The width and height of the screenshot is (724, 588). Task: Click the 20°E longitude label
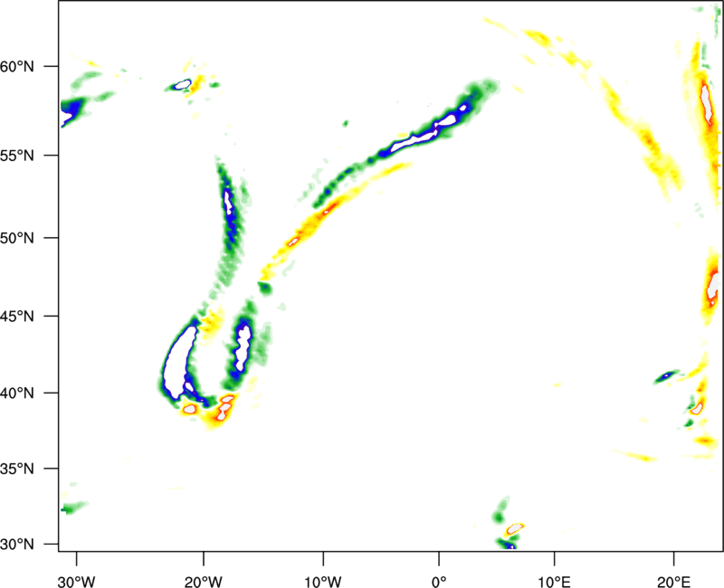(x=673, y=582)
